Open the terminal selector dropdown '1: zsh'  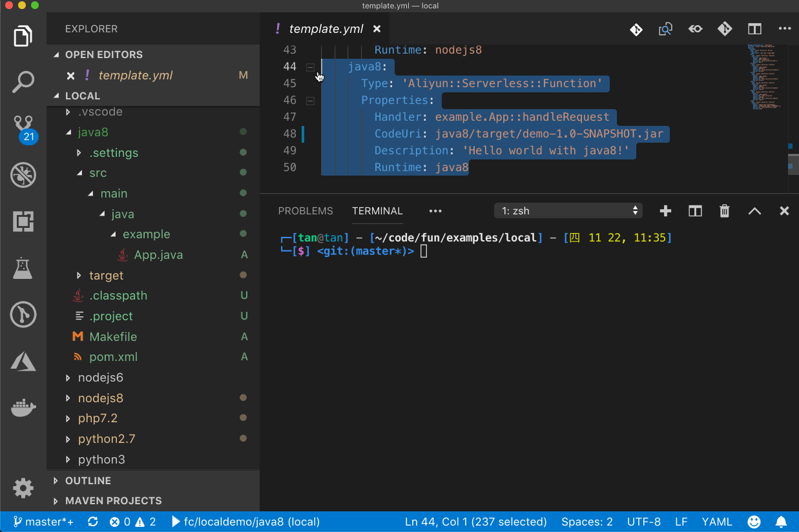568,211
